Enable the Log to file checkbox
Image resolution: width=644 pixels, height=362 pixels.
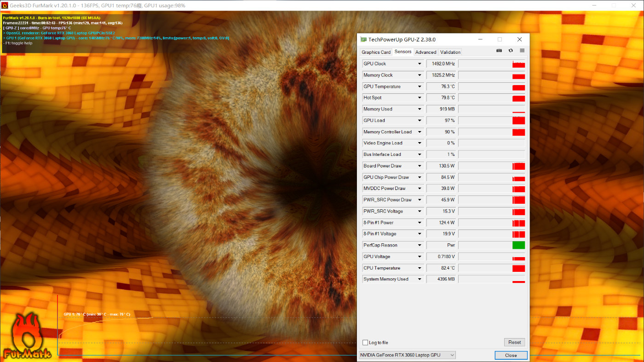365,343
